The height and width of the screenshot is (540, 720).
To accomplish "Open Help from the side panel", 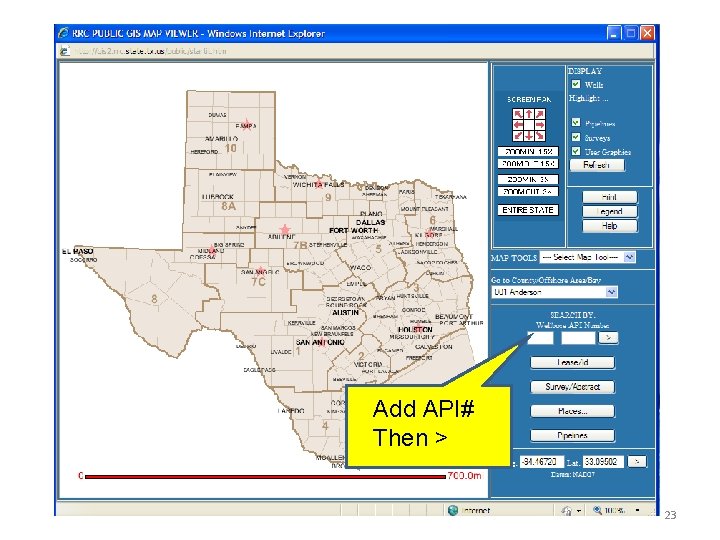I will 610,226.
